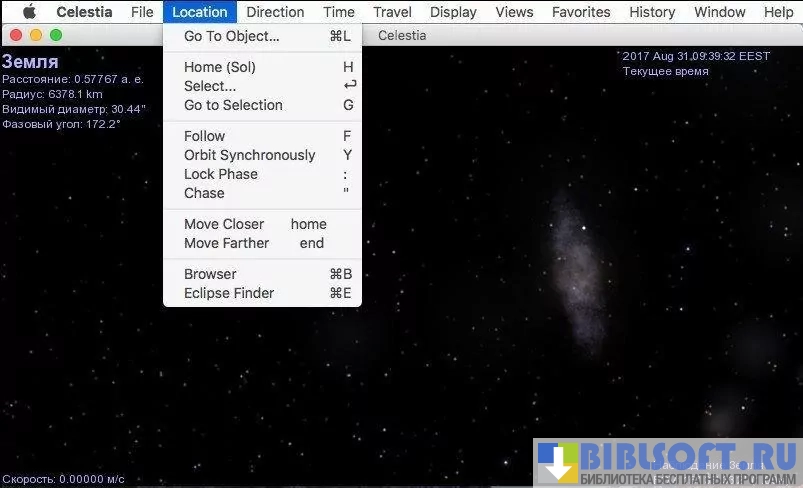
Task: Open the Apple menu icon
Action: (x=29, y=12)
